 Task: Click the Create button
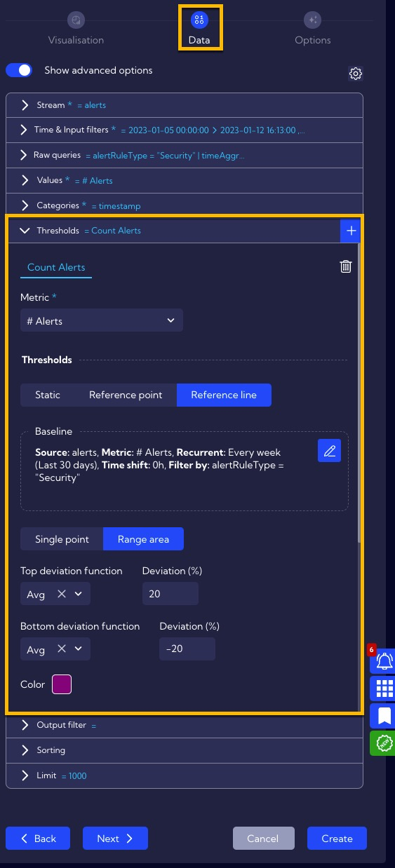coord(337,839)
